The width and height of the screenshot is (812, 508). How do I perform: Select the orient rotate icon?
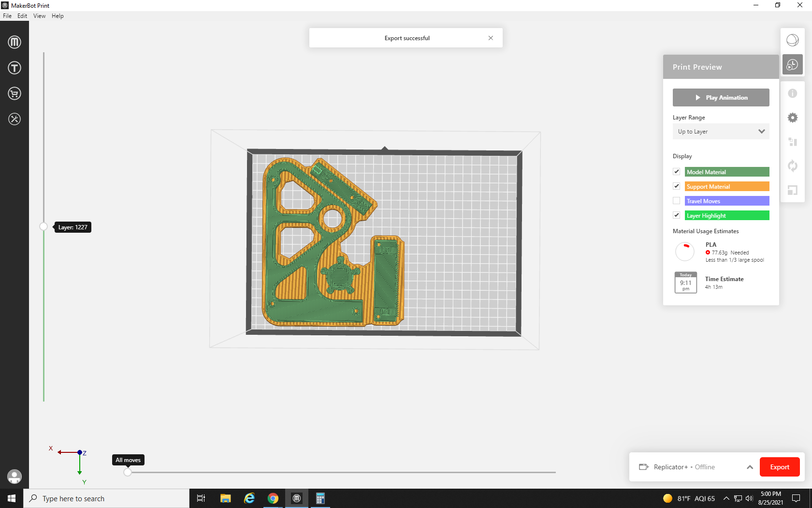click(793, 166)
